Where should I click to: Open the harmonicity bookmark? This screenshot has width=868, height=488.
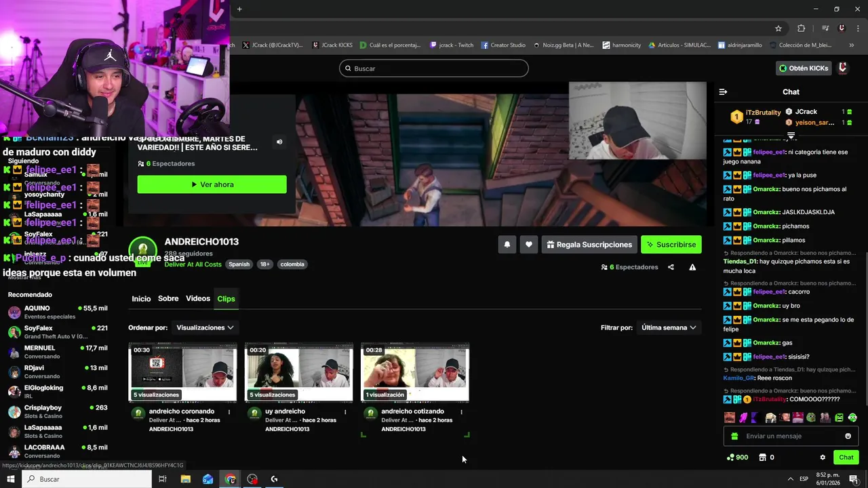(x=621, y=45)
